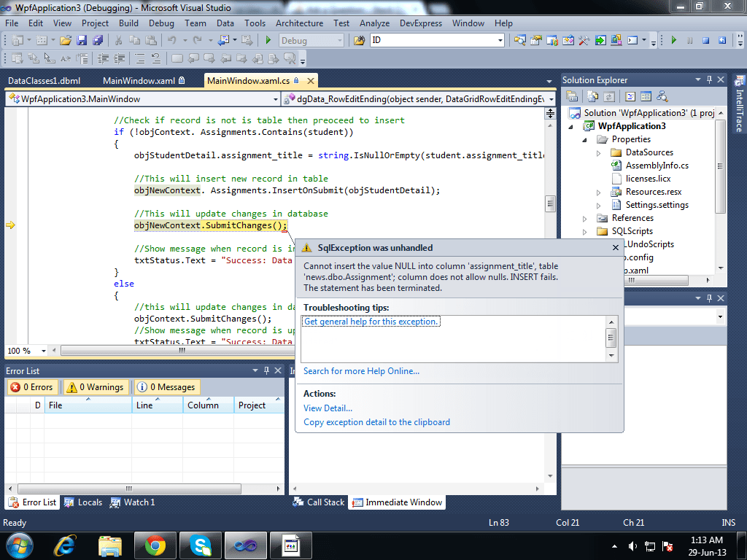Collapse the Properties folder node
747x560 pixels.
click(x=584, y=139)
